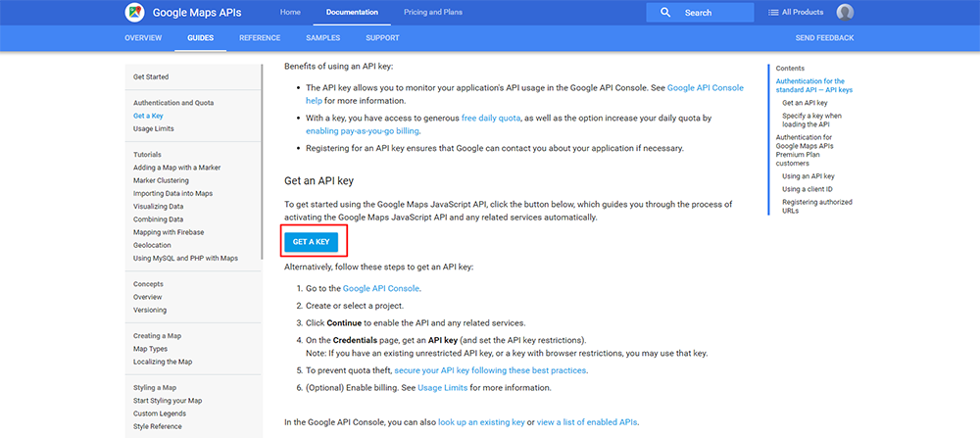Open Marker Clustering tutorial

[161, 180]
